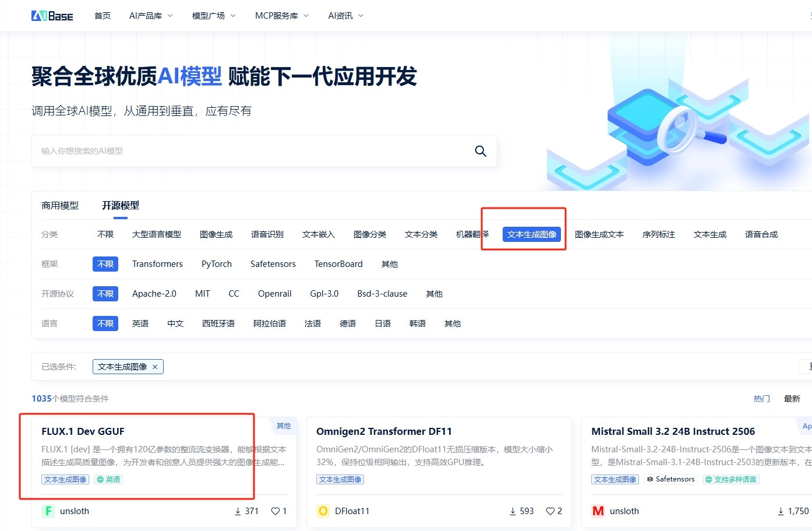Sort models by 最新
This screenshot has width=812, height=531.
pyautogui.click(x=792, y=399)
